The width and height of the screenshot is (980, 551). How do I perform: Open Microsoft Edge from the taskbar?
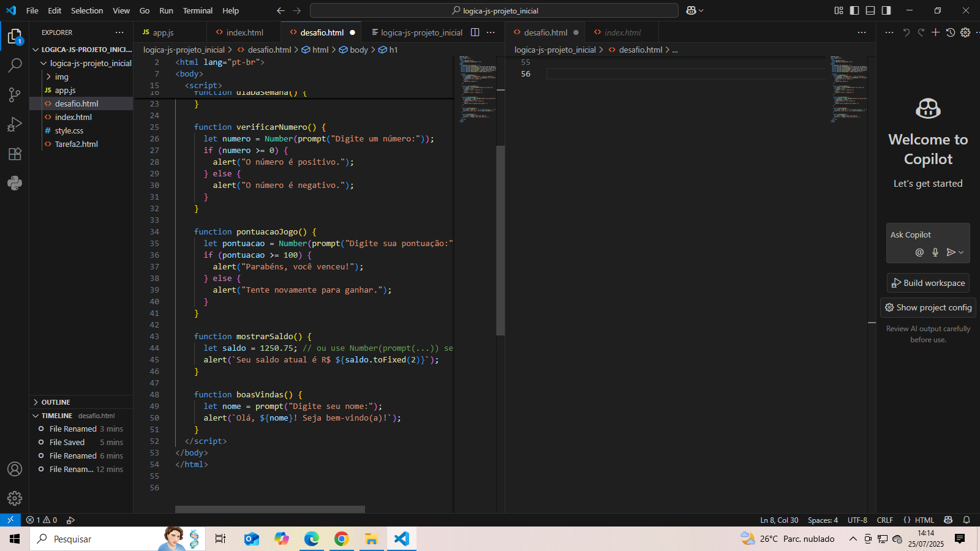[x=312, y=539]
